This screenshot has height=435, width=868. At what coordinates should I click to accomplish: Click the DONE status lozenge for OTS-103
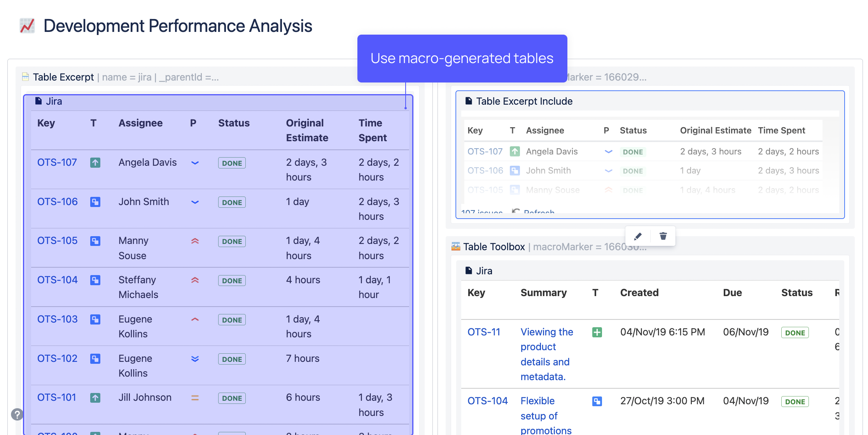(x=232, y=319)
